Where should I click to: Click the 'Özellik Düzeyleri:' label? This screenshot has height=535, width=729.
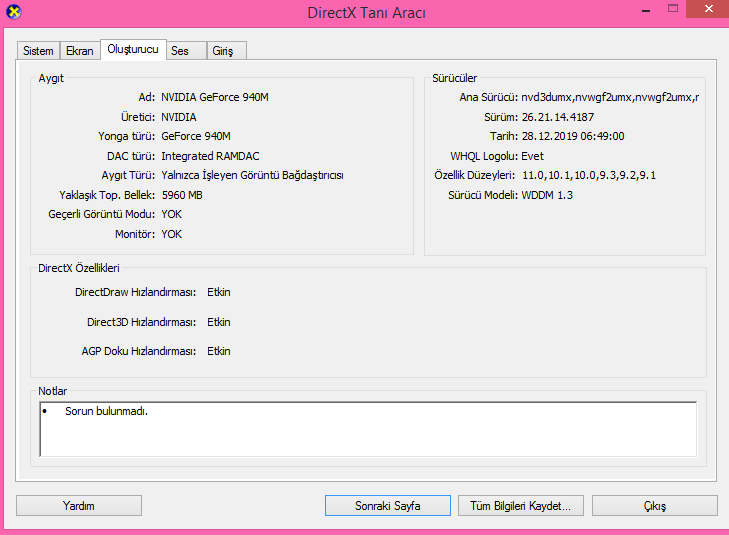pyautogui.click(x=475, y=175)
